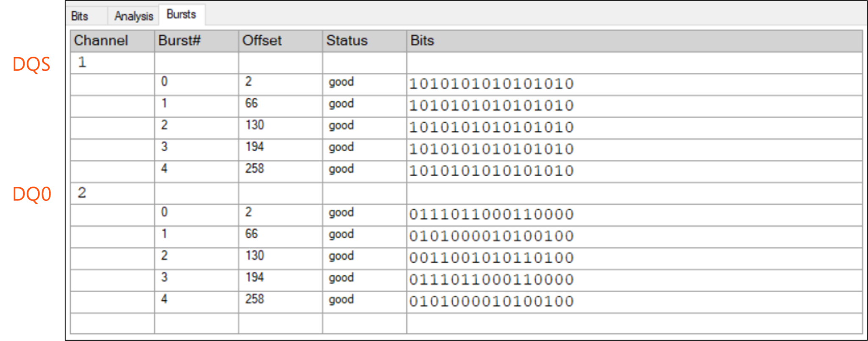Click channel 1 burst 0 bits 1010101010101010
The width and height of the screenshot is (868, 341).
coord(491,84)
